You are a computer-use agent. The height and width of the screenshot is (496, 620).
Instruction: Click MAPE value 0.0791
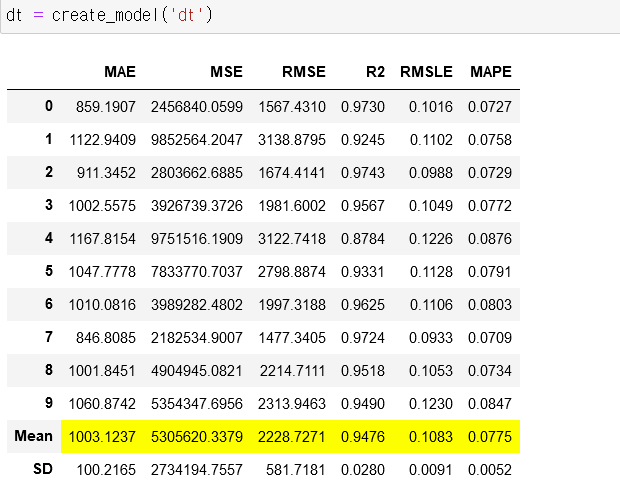point(490,272)
